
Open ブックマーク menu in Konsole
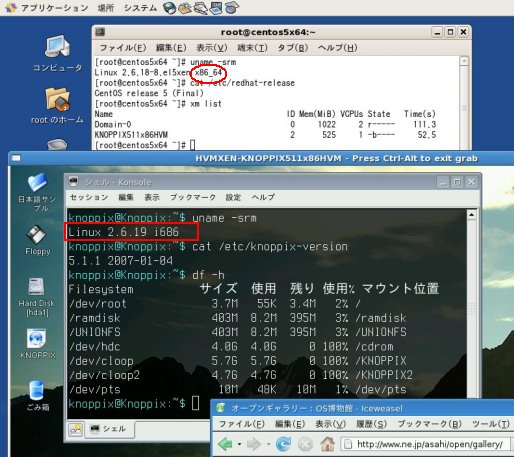click(x=193, y=197)
